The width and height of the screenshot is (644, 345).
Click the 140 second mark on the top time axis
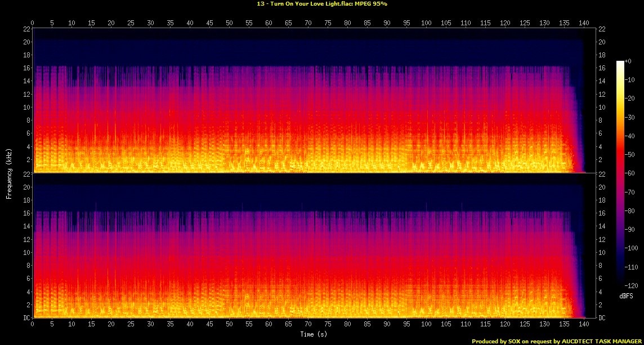coord(584,23)
